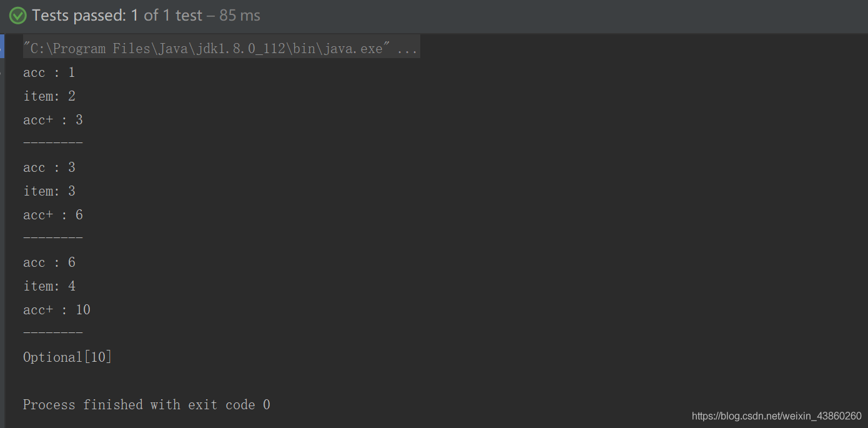Click the blue marker in left gutter
Image resolution: width=868 pixels, height=428 pixels.
(2, 46)
